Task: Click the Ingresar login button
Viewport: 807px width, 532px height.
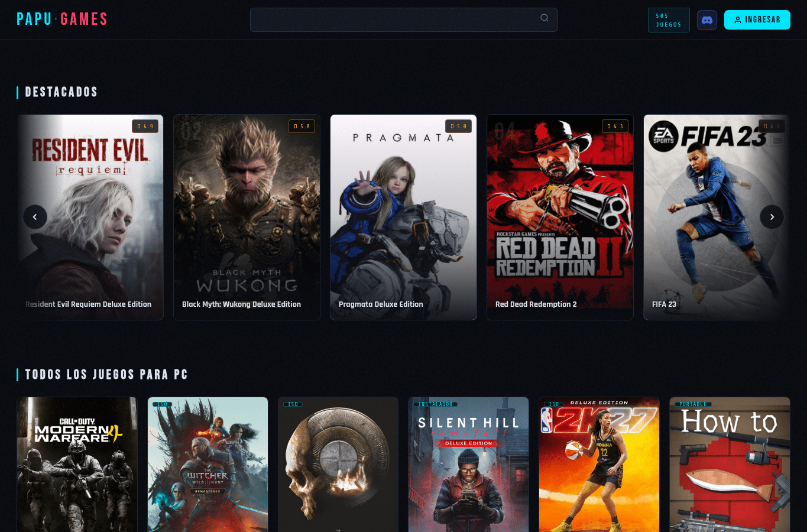Action: coord(757,20)
